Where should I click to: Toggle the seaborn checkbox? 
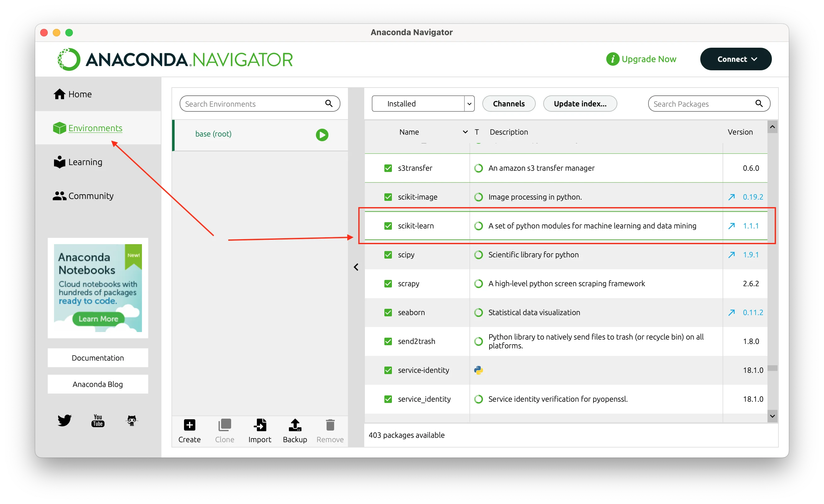(x=388, y=313)
